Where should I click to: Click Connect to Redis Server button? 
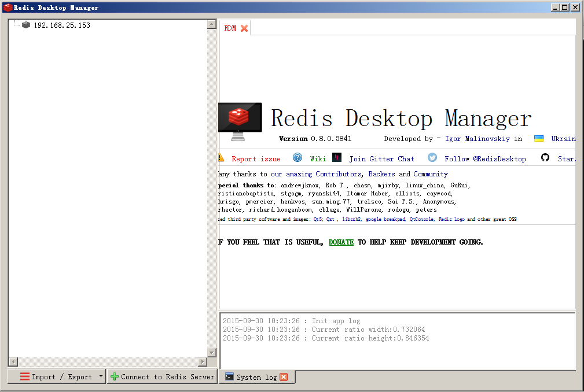(x=163, y=377)
